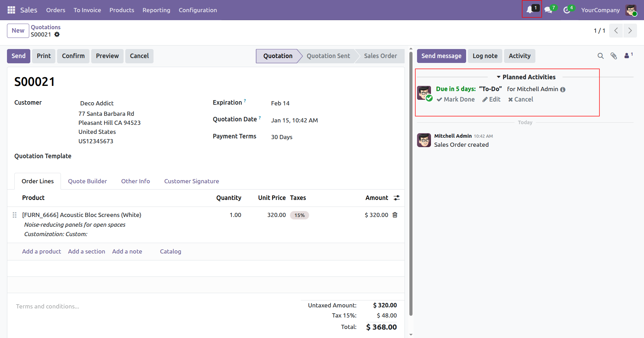Open attachments paperclip icon
644x338 pixels.
tap(614, 56)
